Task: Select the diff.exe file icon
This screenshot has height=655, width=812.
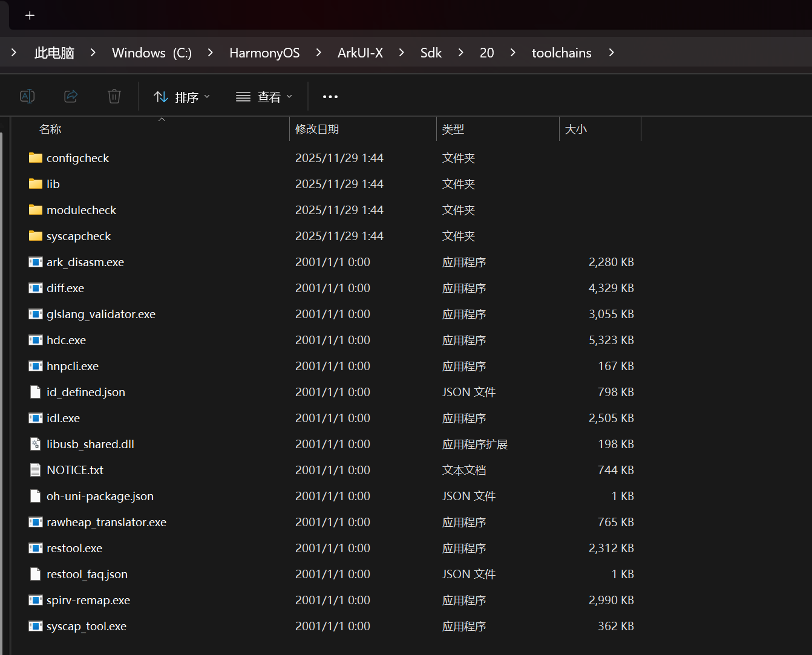Action: (36, 288)
